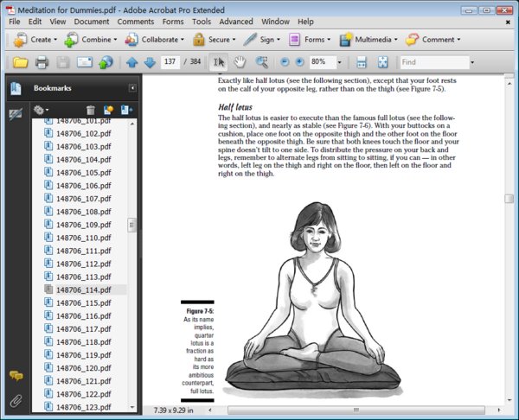Screen dimensions: 519x420
Task: Delete selected bookmark with trash icon
Action: pos(90,110)
